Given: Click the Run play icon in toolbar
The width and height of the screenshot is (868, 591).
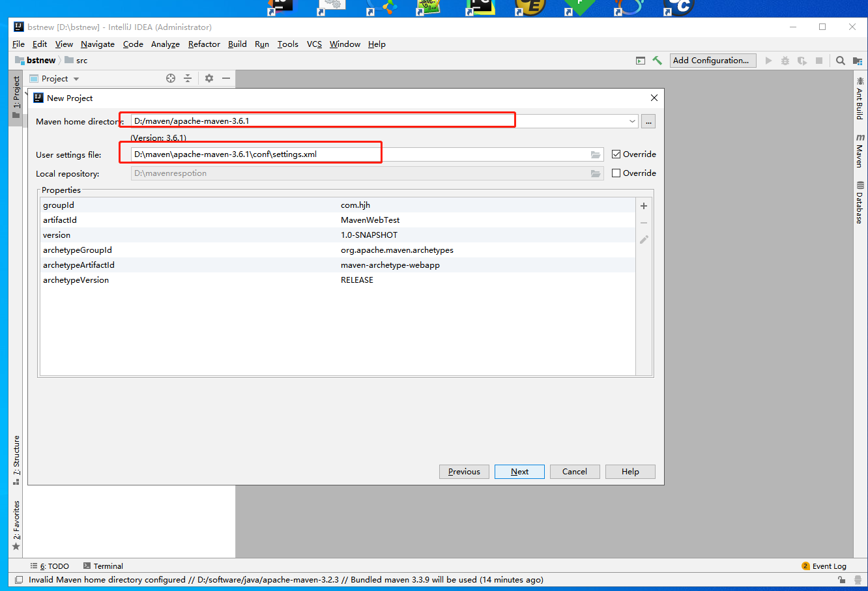Looking at the screenshot, I should click(x=768, y=61).
